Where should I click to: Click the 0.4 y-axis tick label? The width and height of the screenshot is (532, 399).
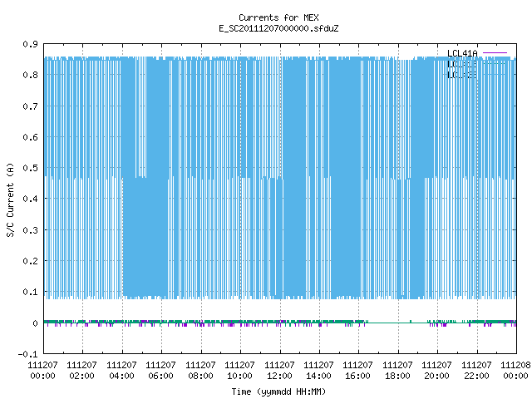click(30, 199)
